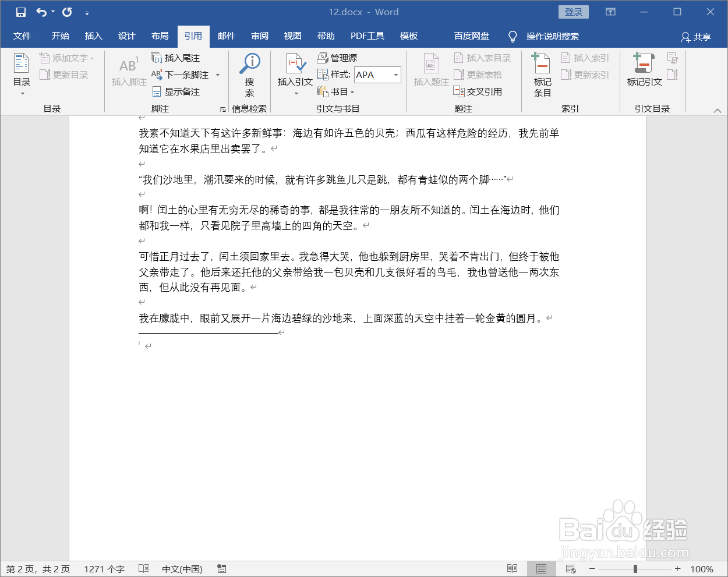
Task: Click the zoom in plus button
Action: point(677,569)
